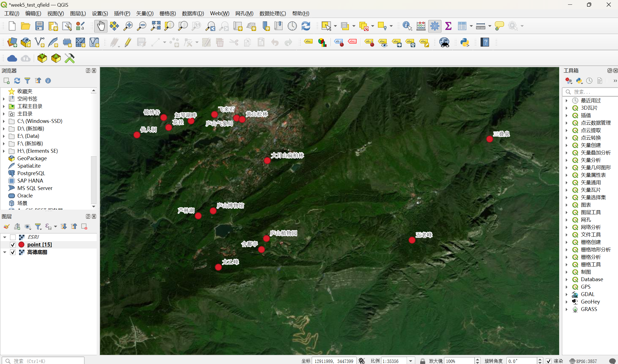
Task: Open the 插件(P) plugins menu
Action: [x=122, y=13]
